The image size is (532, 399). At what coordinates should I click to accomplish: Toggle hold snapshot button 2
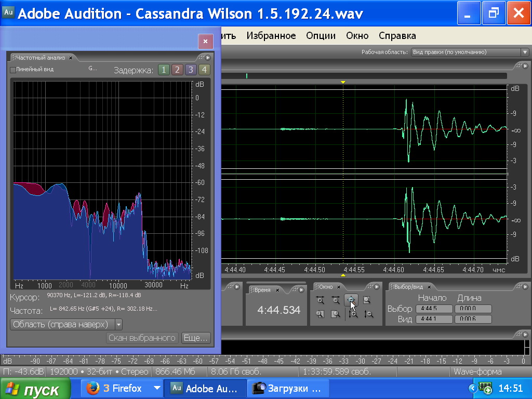point(177,70)
